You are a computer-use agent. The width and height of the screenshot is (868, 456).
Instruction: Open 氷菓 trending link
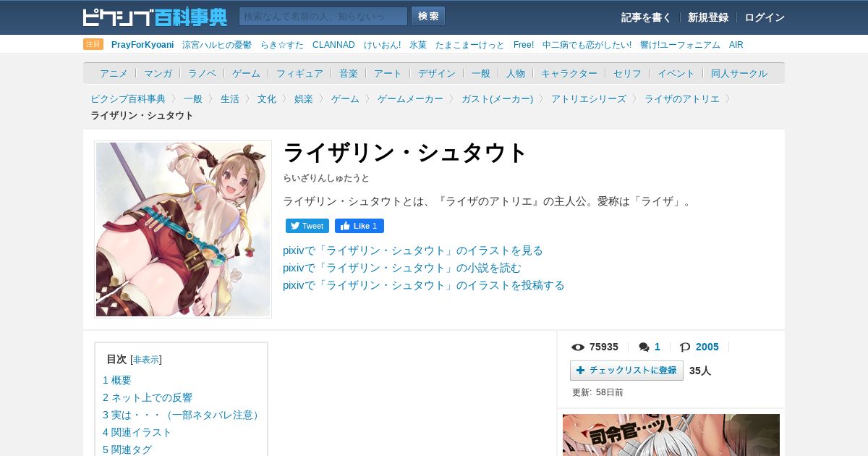418,45
